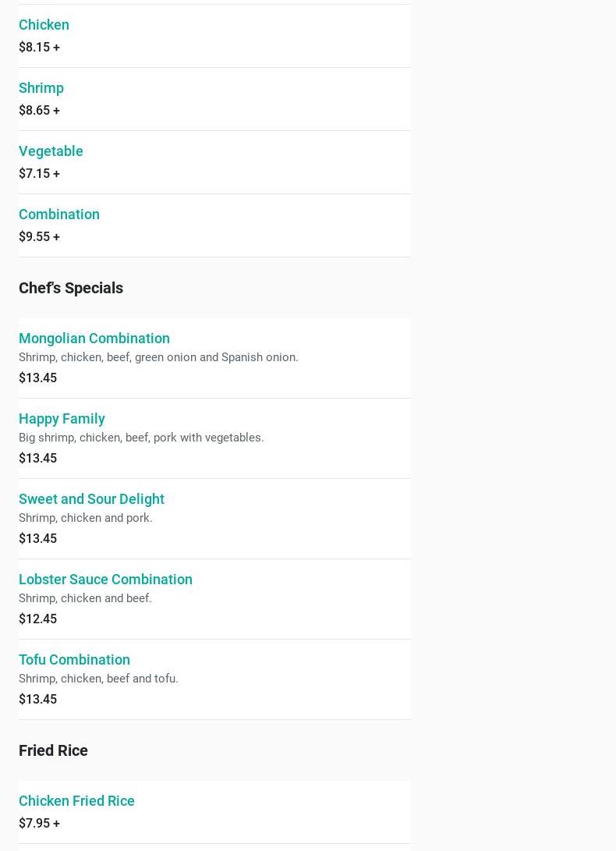Select Lobster Sauce Combination title

tap(105, 580)
